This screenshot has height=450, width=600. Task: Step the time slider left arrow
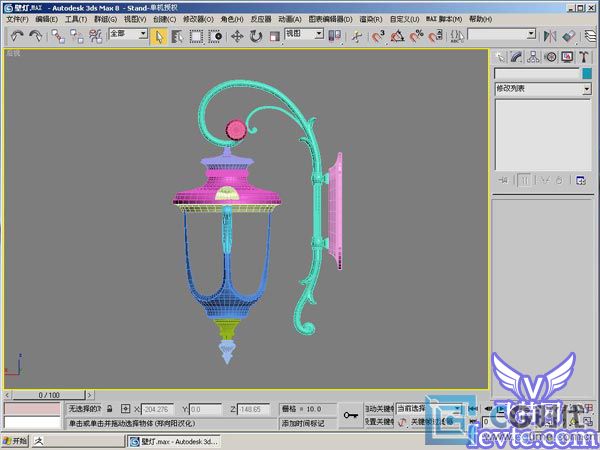[7, 395]
